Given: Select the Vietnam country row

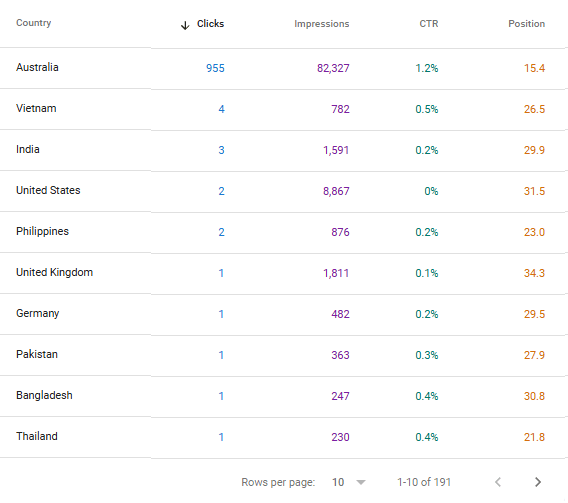Looking at the screenshot, I should [284, 109].
